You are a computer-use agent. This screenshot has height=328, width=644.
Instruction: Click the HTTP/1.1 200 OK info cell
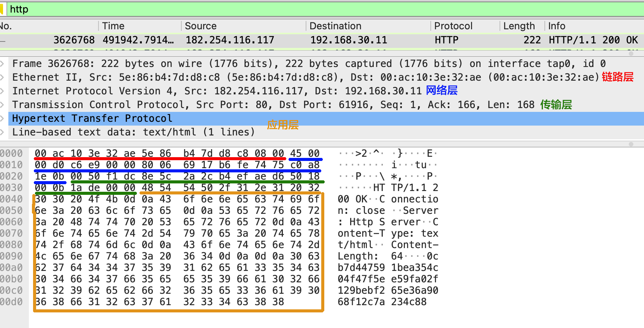593,40
